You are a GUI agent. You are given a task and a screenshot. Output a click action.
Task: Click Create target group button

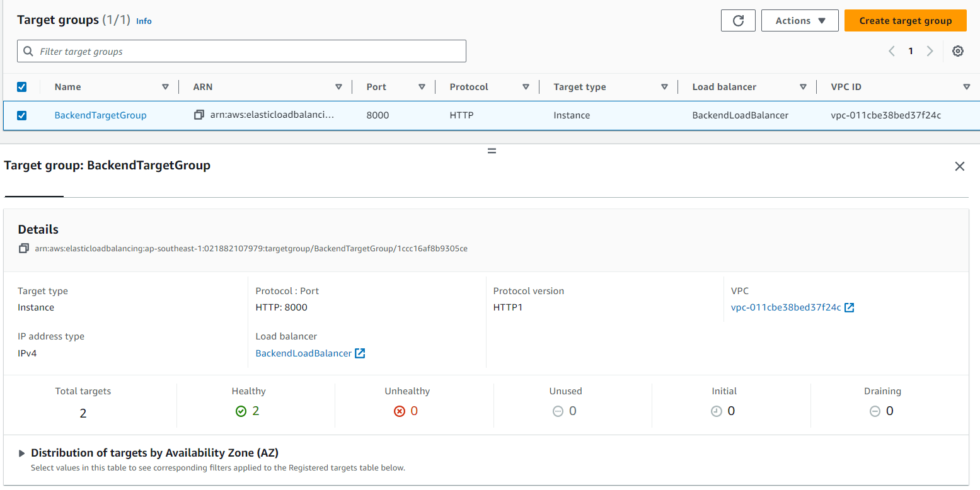[x=906, y=20]
